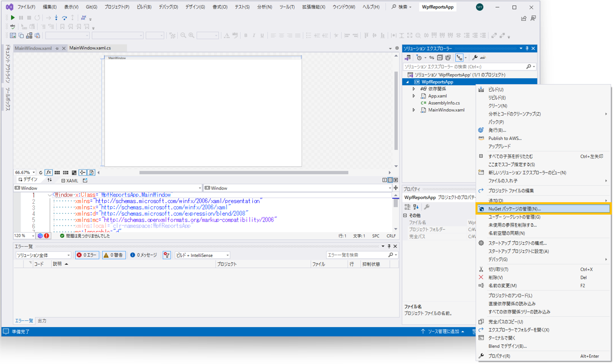Toggle show snap grid icon in designer

[x=57, y=172]
